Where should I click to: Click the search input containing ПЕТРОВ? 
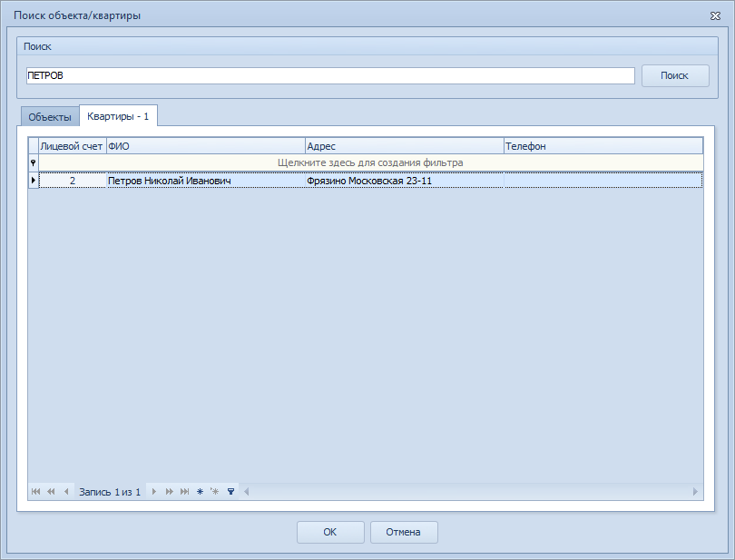click(330, 75)
